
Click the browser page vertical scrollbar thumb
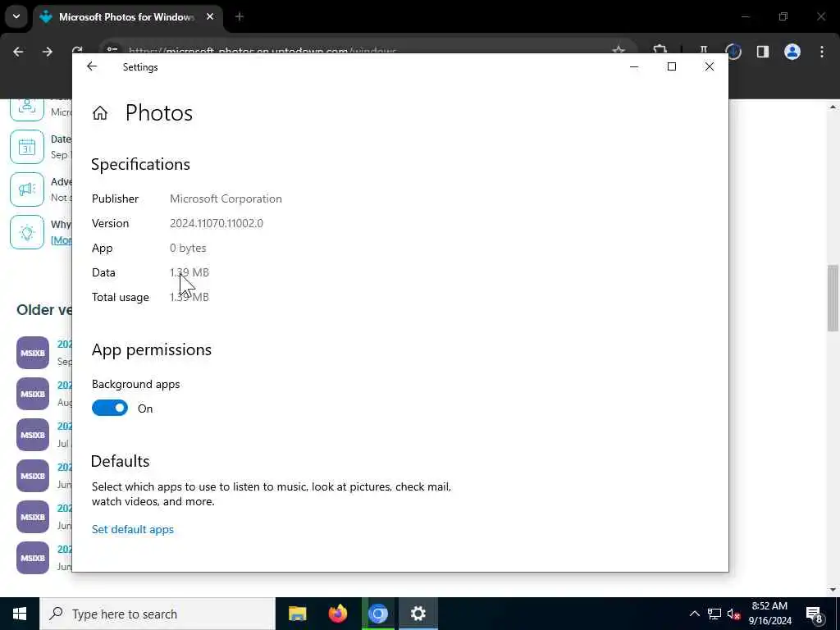click(x=833, y=299)
